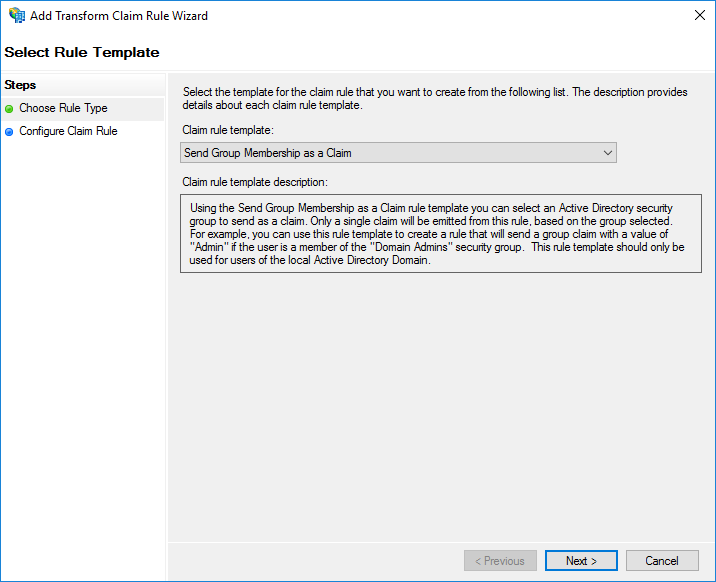The height and width of the screenshot is (582, 716).
Task: Click the 'Claim rule template description:' label
Action: point(255,182)
